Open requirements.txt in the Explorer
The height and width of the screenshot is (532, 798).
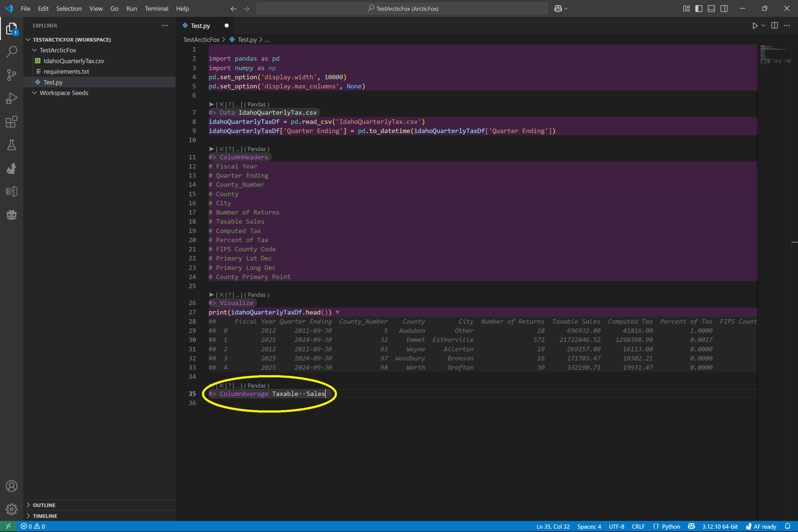click(x=66, y=72)
